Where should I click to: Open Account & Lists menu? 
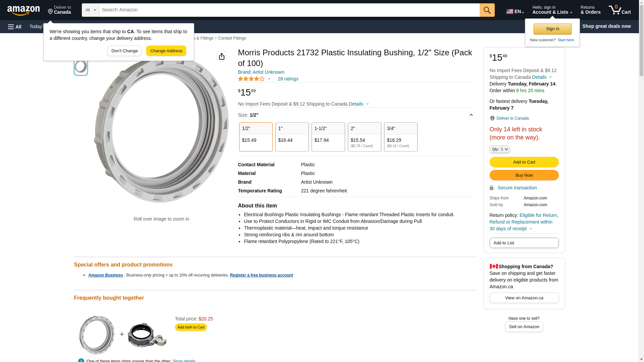[x=552, y=10]
